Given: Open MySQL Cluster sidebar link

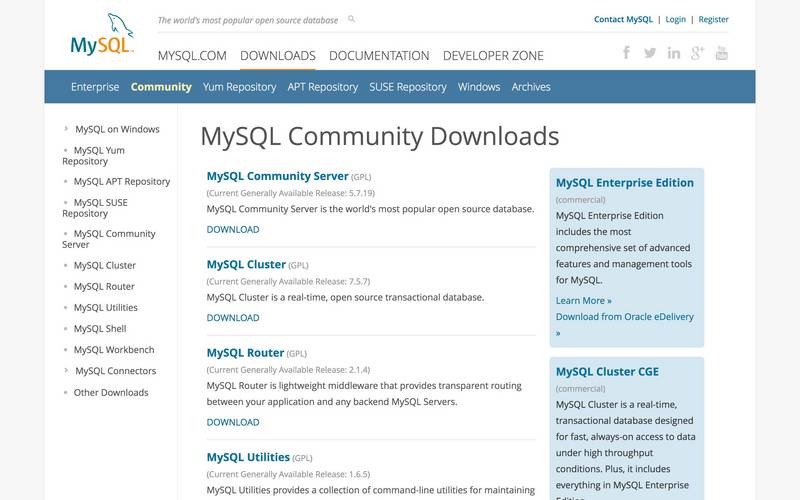Looking at the screenshot, I should coord(105,265).
